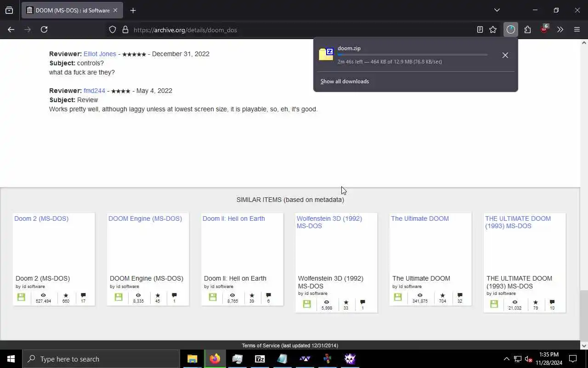Click favorites star showing 704

[442, 295]
